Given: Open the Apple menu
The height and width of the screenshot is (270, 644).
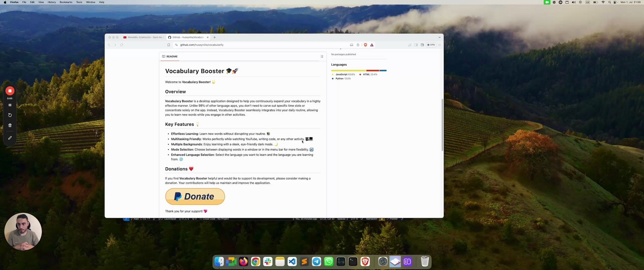Looking at the screenshot, I should pos(5,2).
